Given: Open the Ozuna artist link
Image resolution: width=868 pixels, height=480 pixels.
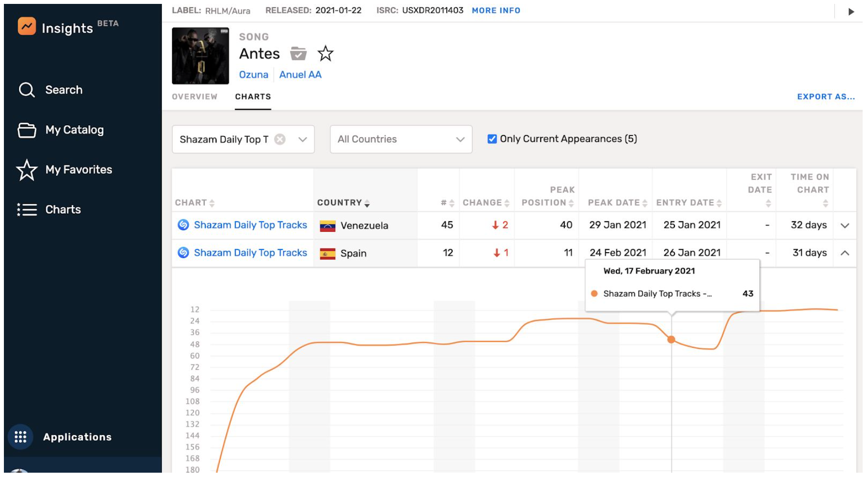Looking at the screenshot, I should tap(253, 75).
